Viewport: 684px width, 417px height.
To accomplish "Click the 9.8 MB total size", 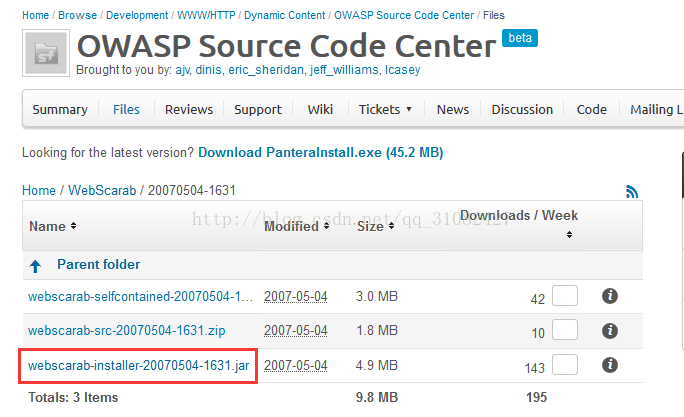I will click(x=377, y=397).
